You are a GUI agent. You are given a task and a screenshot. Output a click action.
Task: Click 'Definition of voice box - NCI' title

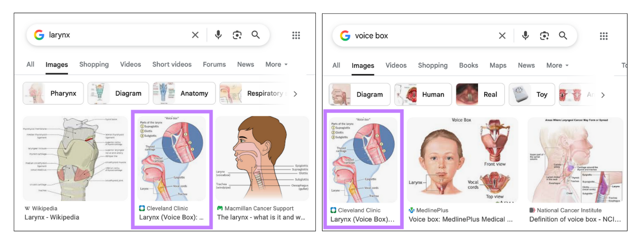[575, 219]
